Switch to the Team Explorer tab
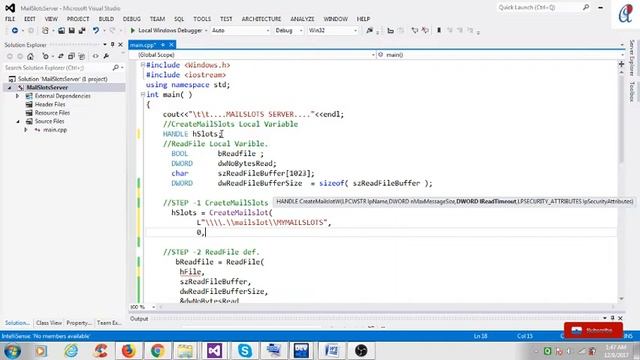Screen dimensions: 640x360 click(x=109, y=322)
